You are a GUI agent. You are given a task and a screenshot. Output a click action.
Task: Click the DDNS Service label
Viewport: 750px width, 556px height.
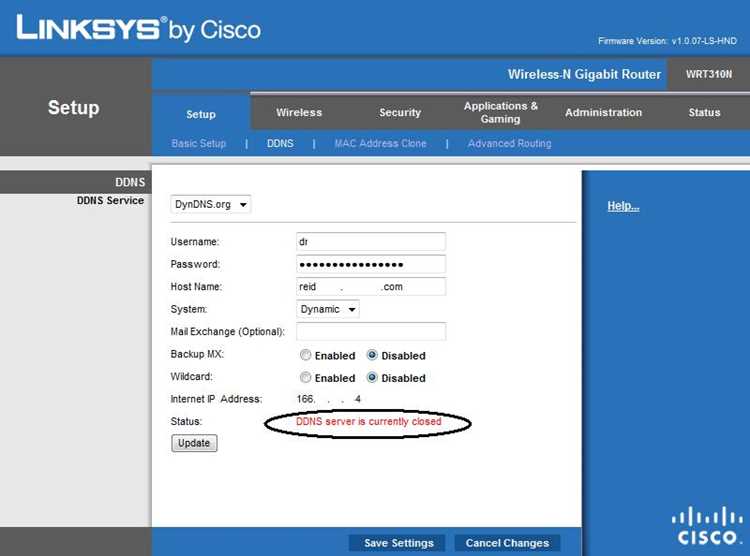click(x=110, y=200)
